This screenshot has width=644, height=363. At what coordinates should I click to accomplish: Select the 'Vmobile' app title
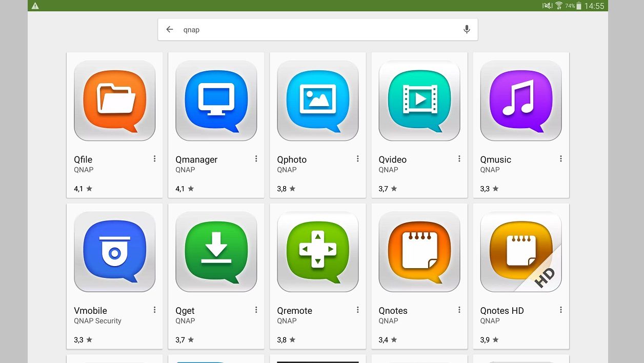click(90, 311)
